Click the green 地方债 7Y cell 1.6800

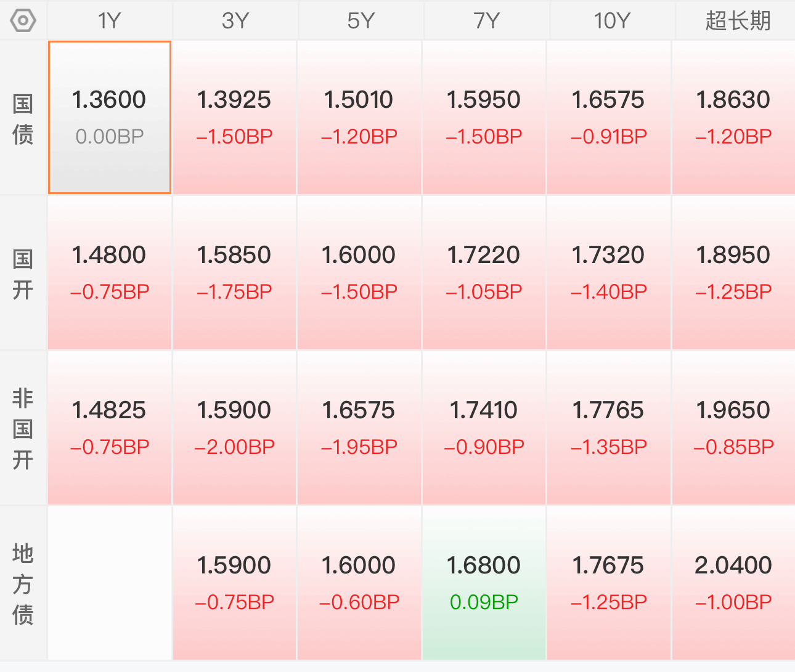(484, 583)
